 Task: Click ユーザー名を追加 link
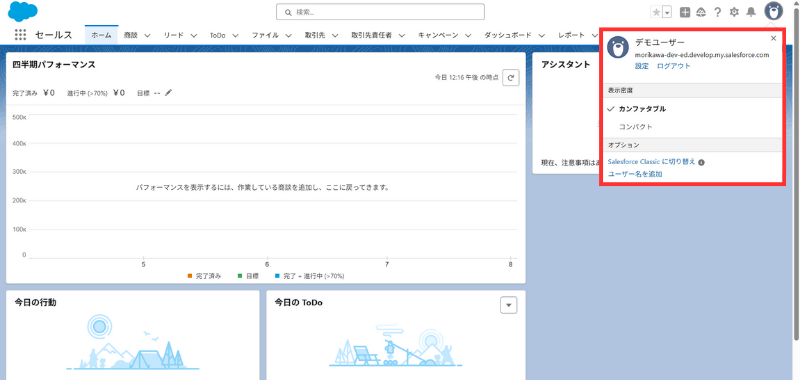point(635,174)
